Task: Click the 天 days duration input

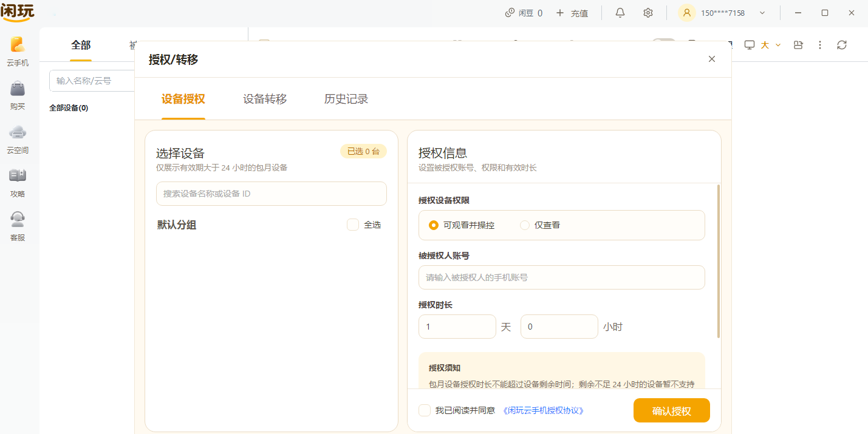Action: click(457, 327)
